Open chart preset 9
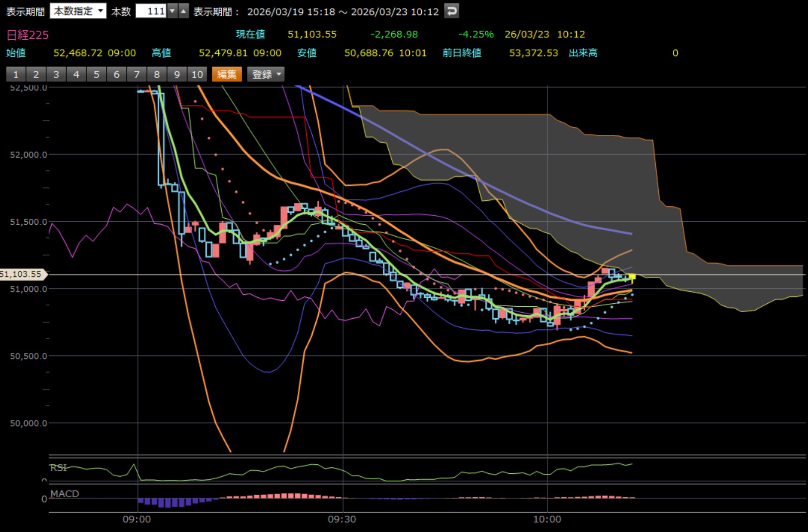Image resolution: width=808 pixels, height=532 pixels. click(x=177, y=75)
